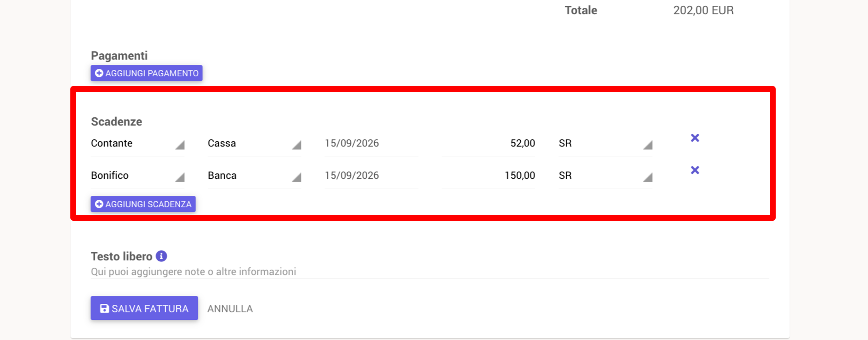Viewport: 868px width, 340px height.
Task: Open the SR dropdown in first row
Action: point(606,144)
